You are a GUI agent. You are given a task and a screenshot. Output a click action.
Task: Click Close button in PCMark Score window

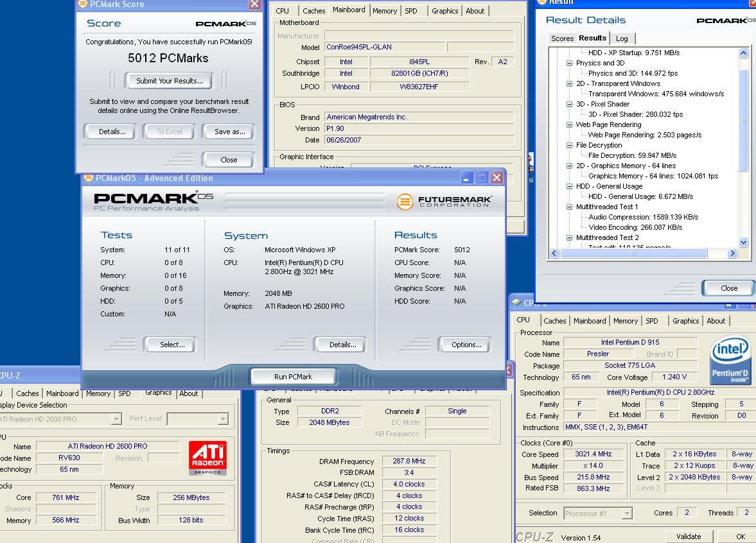229,160
